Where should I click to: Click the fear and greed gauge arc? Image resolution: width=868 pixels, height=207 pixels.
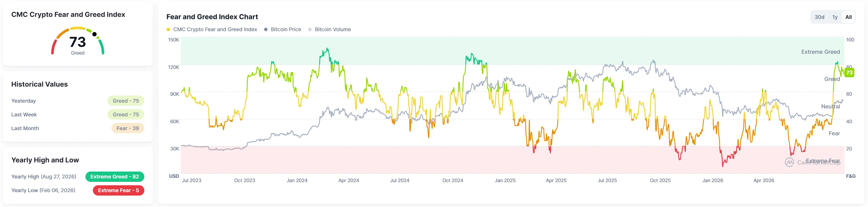tap(77, 40)
